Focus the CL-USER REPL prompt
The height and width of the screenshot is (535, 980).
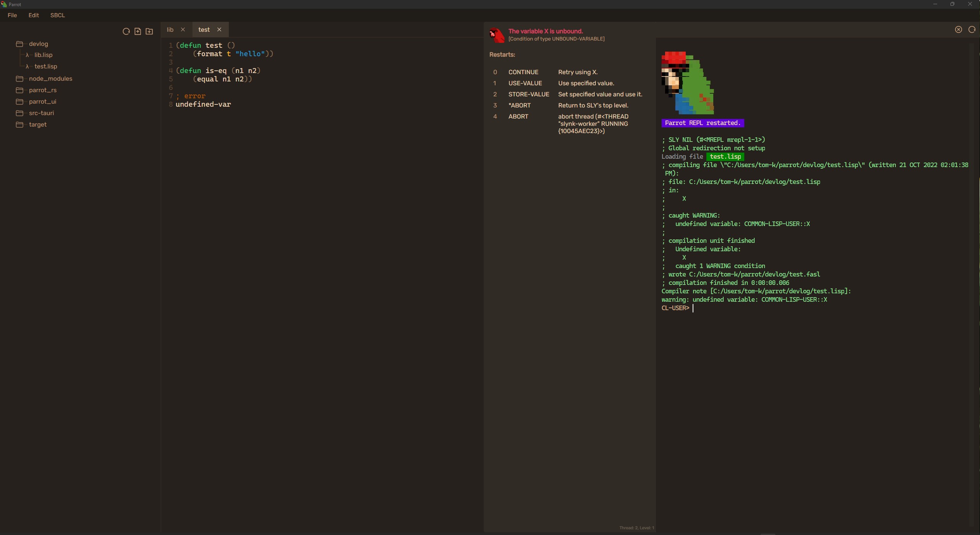[727, 308]
